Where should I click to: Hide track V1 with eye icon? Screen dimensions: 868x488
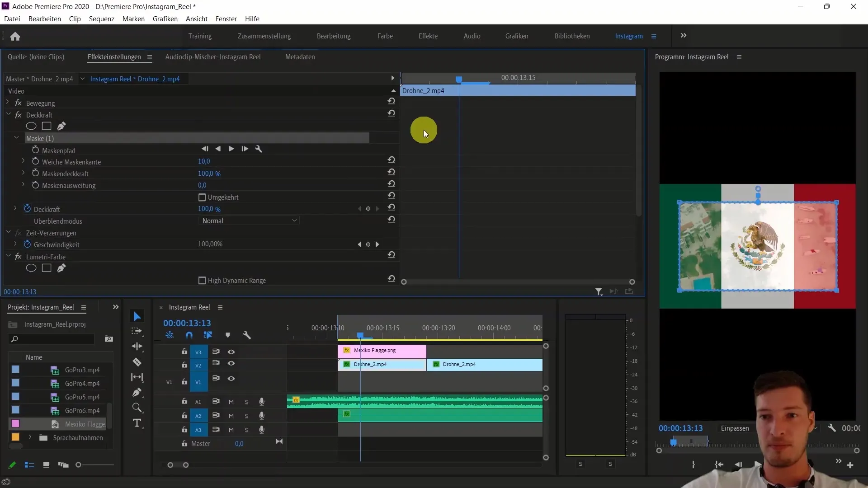231,379
